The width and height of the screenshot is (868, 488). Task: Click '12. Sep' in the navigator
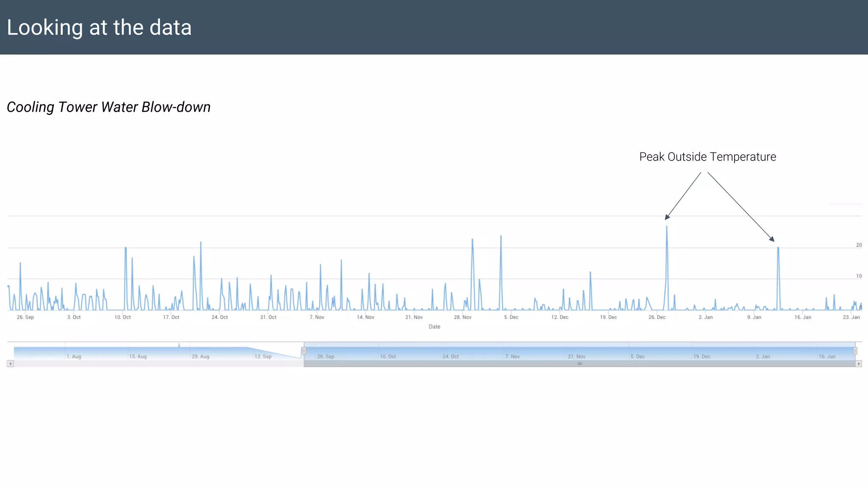263,357
